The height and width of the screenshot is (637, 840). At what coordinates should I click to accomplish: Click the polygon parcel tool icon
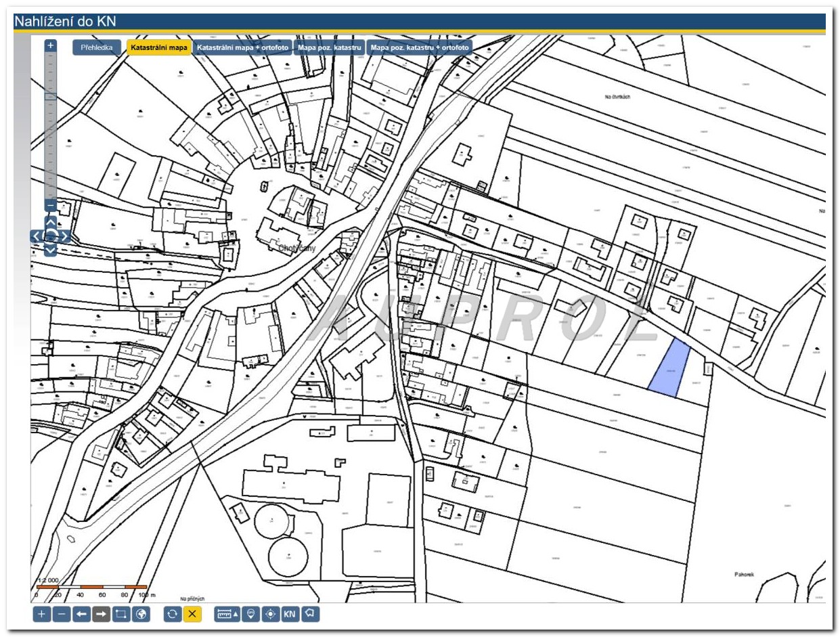click(310, 614)
